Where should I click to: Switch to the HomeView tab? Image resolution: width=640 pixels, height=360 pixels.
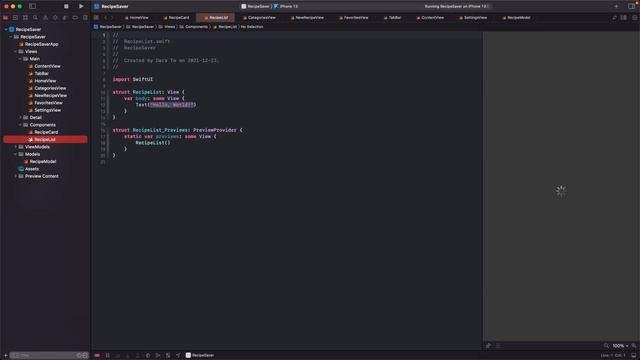[x=137, y=18]
